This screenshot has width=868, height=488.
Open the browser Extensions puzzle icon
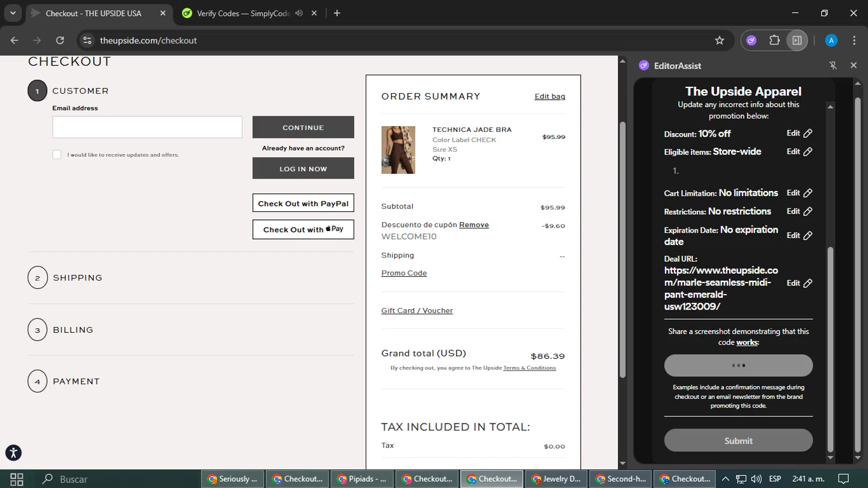(774, 41)
